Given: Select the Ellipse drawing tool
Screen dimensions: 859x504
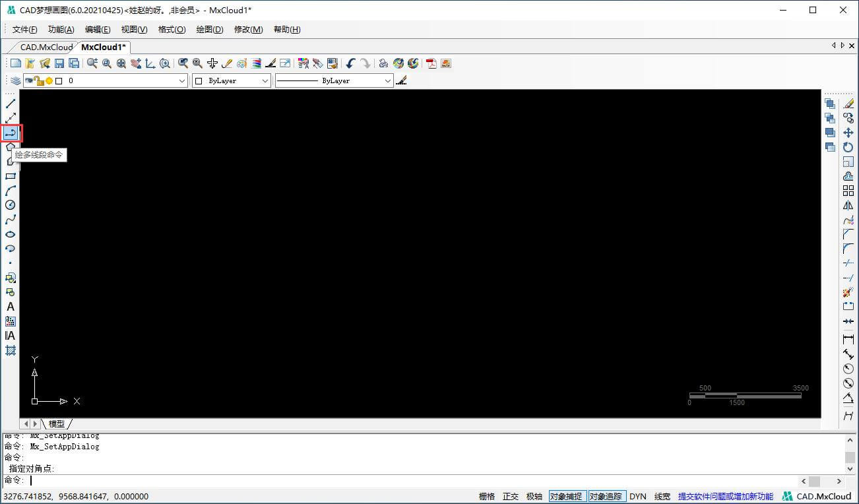Looking at the screenshot, I should (11, 234).
